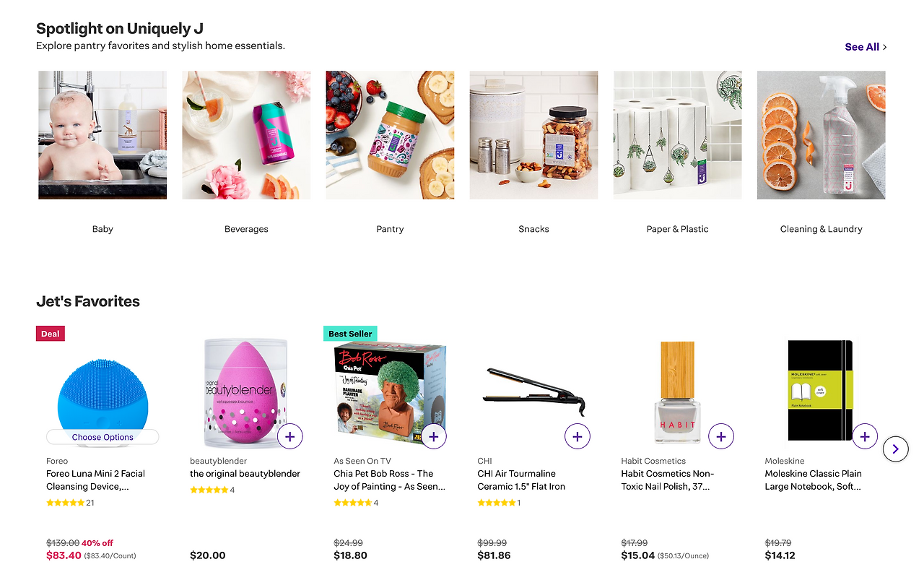Open the Foreo Luna Mini 2 product title
Image resolution: width=924 pixels, height=580 pixels.
(96, 480)
